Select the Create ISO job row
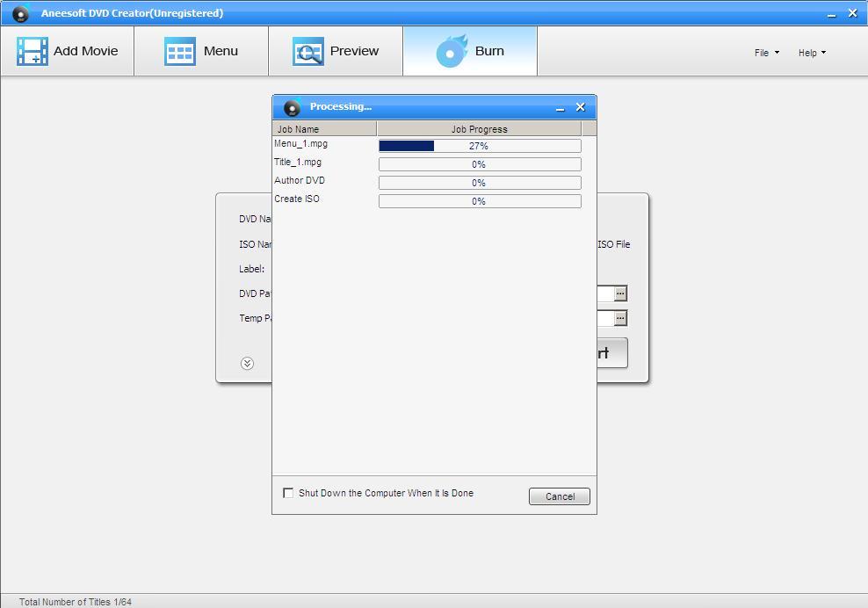Screen dimensions: 868x608 (427, 200)
